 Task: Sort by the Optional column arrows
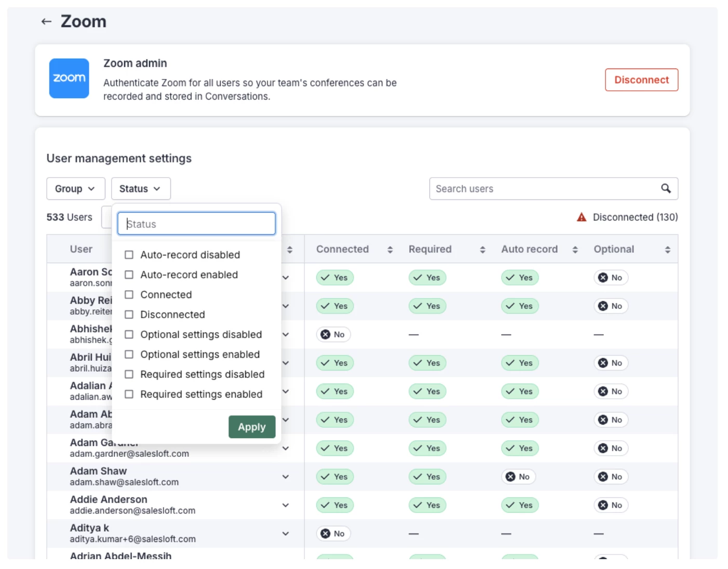point(667,250)
